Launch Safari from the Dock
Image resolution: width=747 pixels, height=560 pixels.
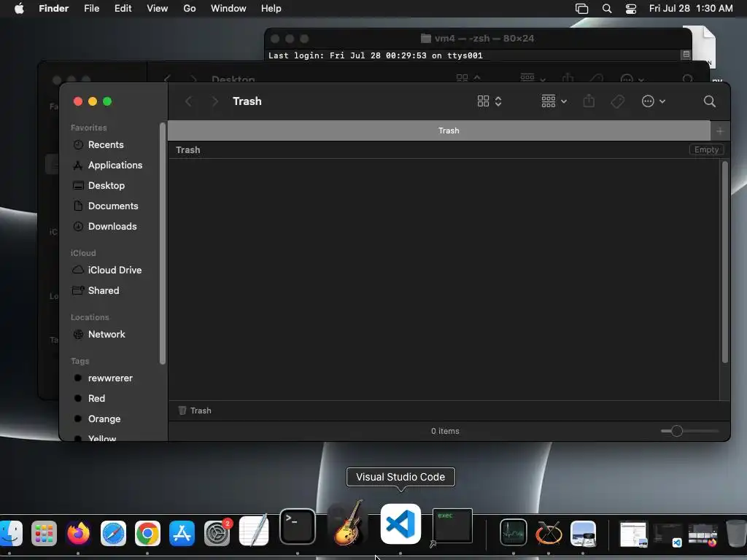click(113, 533)
